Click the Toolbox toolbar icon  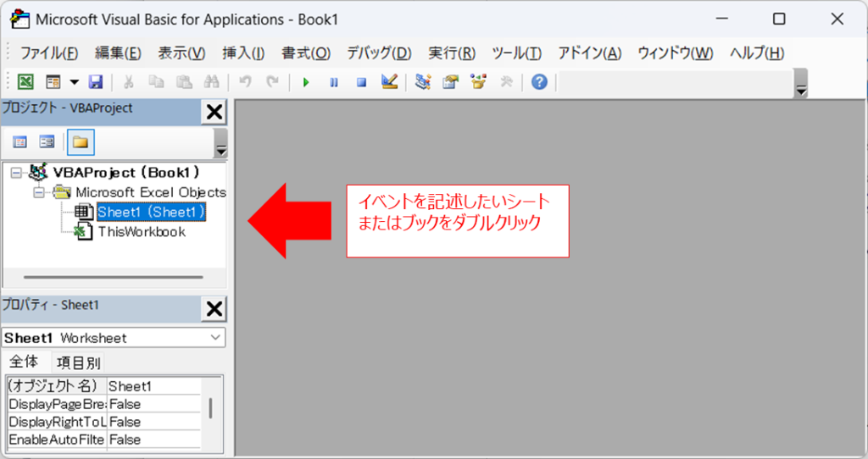coord(506,82)
